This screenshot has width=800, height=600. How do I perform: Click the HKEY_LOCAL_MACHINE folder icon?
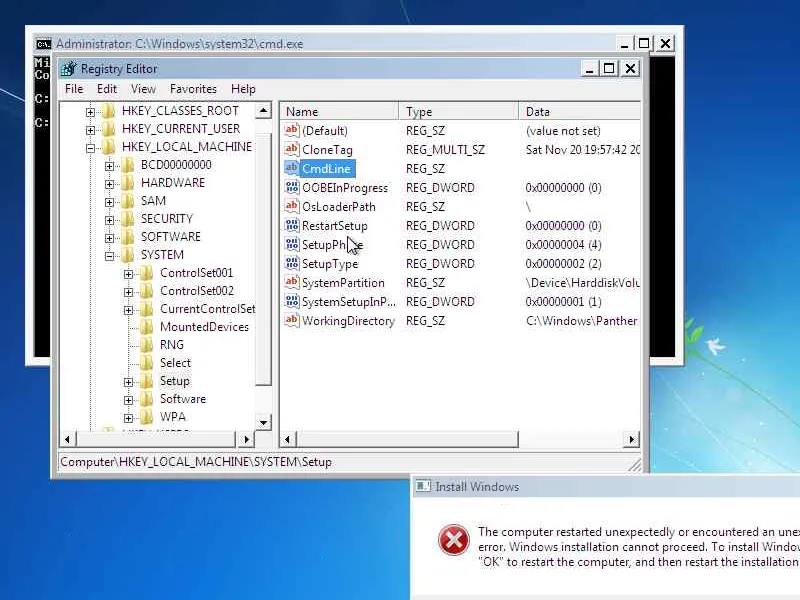click(108, 147)
